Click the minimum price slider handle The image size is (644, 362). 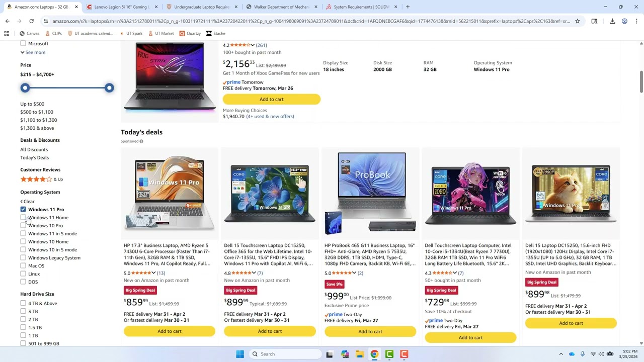[25, 88]
